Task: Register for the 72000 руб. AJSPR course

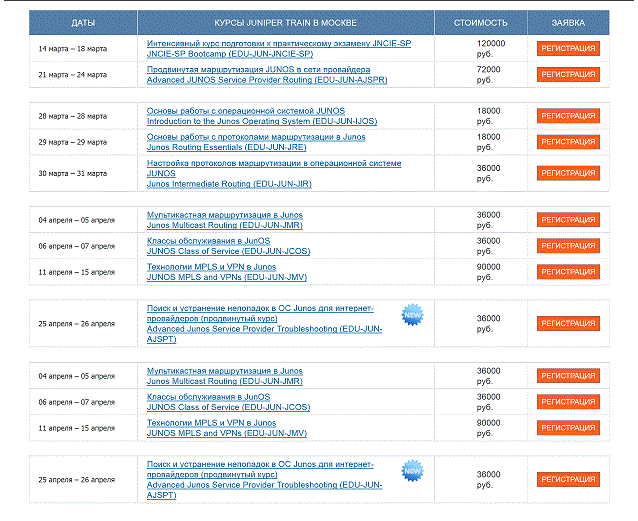Action: (x=568, y=74)
